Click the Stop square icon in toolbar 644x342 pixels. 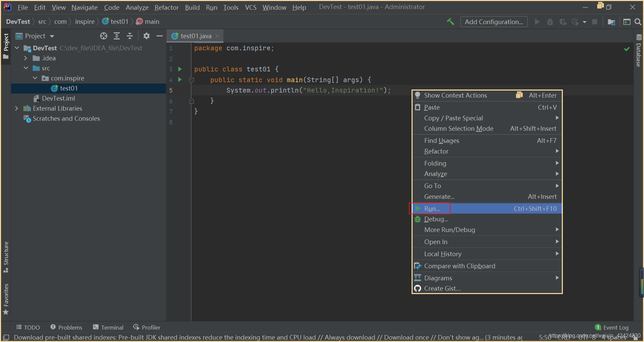595,22
